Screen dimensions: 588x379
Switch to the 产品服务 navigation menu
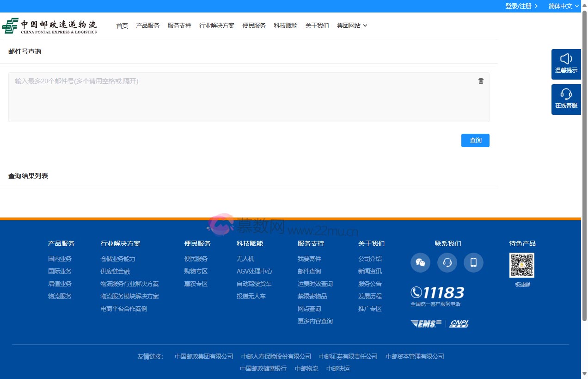pyautogui.click(x=147, y=25)
